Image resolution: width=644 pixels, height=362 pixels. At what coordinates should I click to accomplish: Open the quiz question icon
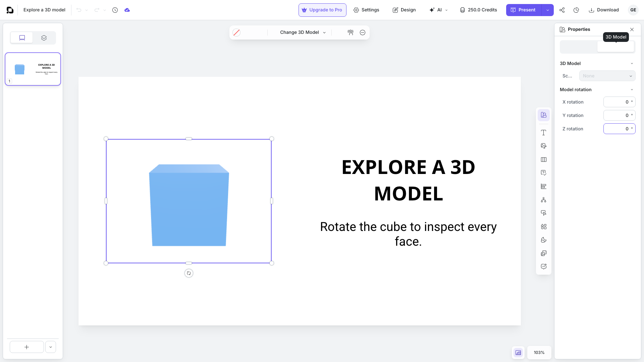point(544,173)
